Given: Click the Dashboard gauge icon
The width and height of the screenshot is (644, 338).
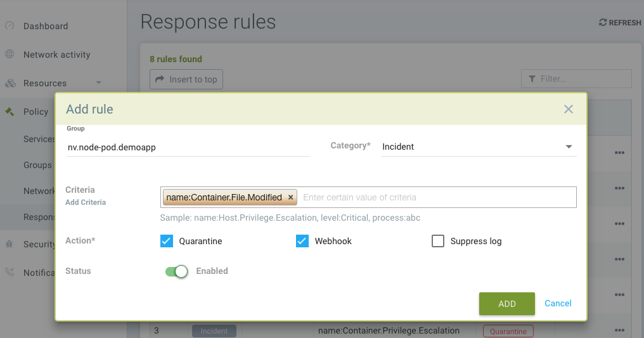Looking at the screenshot, I should click(10, 26).
